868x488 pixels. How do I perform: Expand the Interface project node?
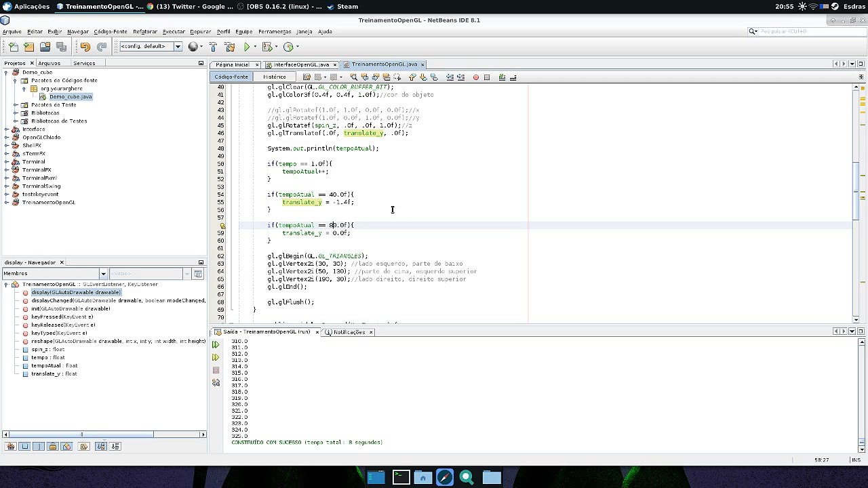tap(7, 129)
